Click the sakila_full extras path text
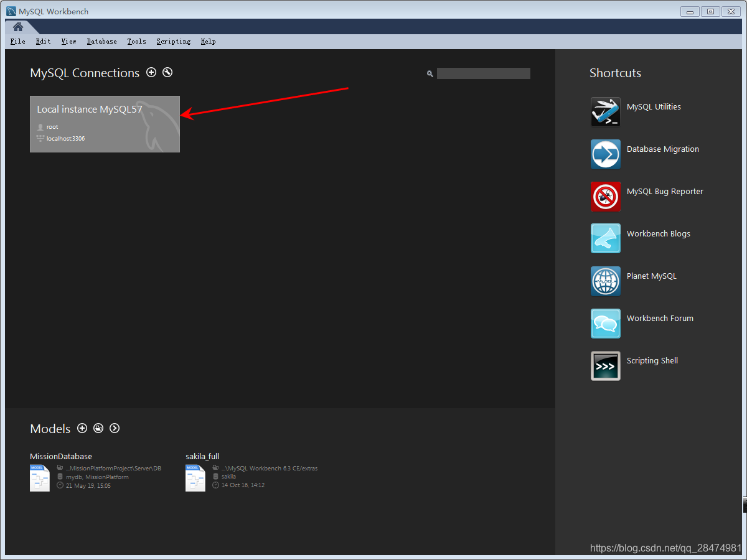The height and width of the screenshot is (560, 747). pyautogui.click(x=270, y=469)
